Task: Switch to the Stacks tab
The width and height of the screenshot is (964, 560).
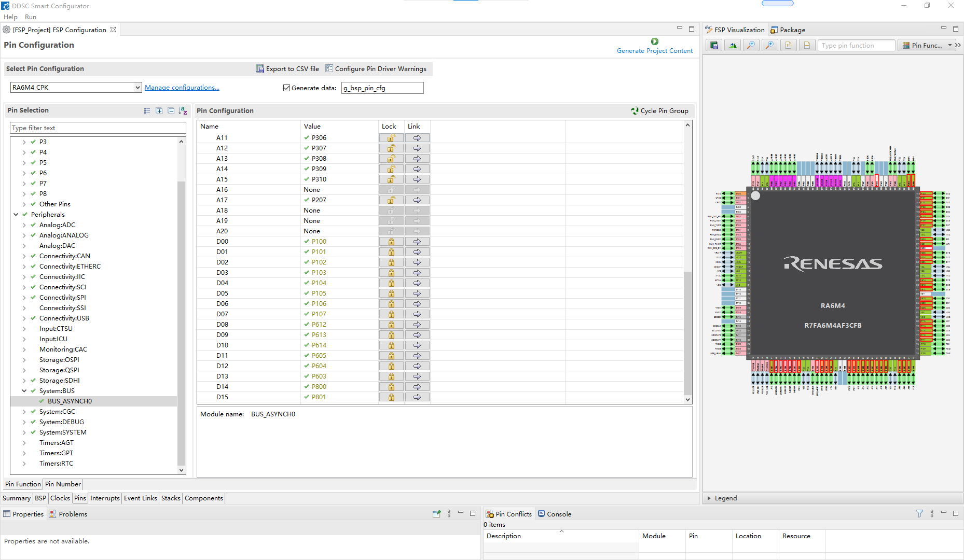Action: tap(171, 498)
